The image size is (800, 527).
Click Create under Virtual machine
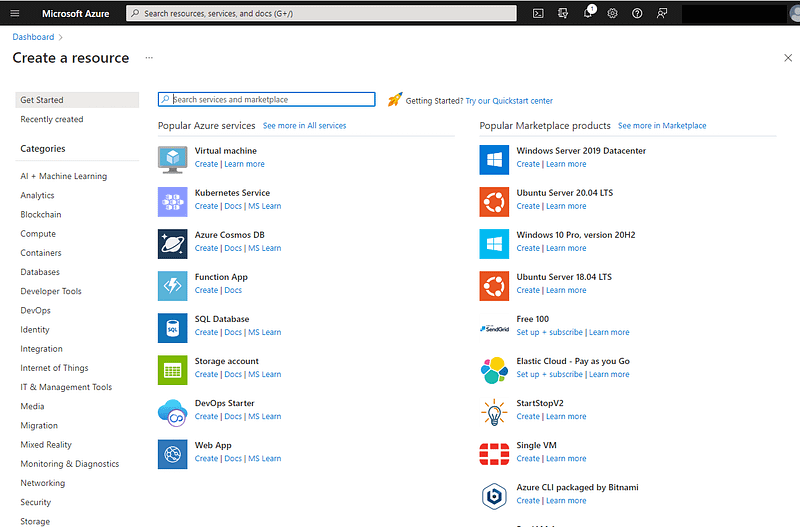point(206,164)
